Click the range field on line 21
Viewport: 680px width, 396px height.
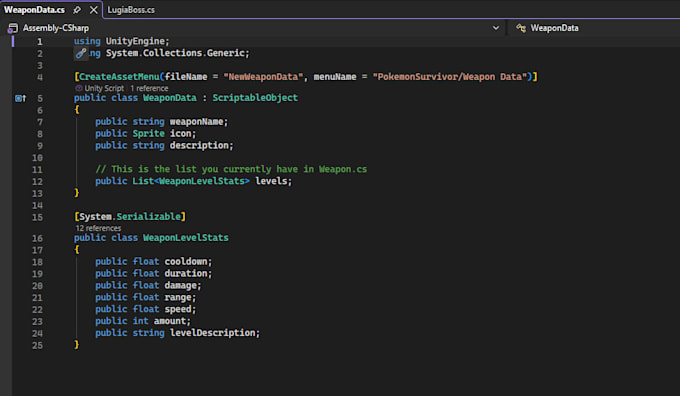[178, 297]
